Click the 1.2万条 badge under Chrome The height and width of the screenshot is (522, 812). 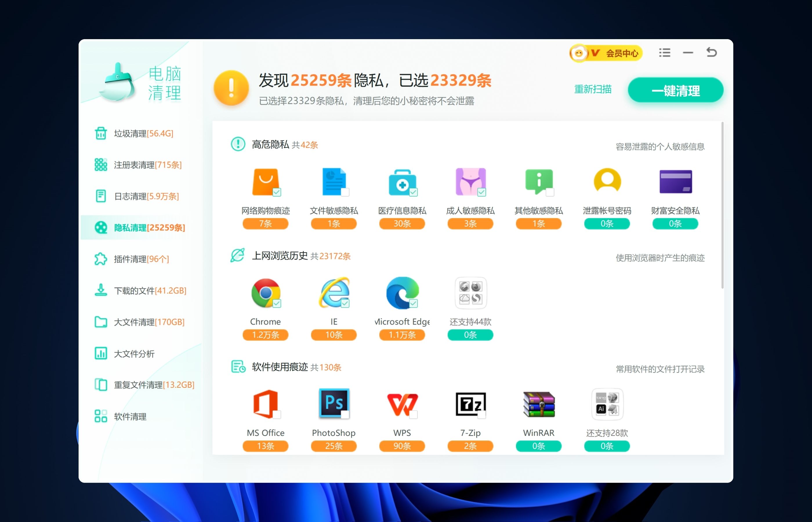coord(266,335)
